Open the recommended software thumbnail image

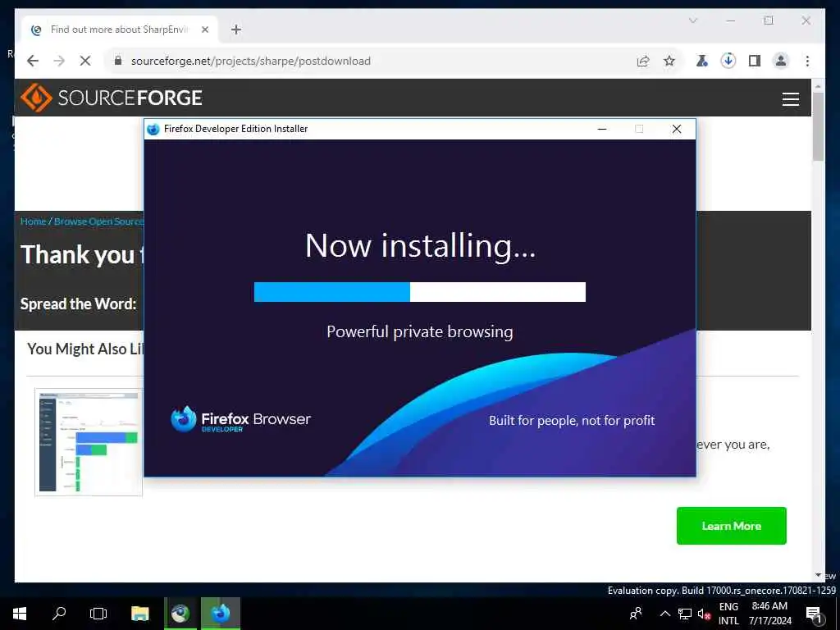pyautogui.click(x=89, y=442)
